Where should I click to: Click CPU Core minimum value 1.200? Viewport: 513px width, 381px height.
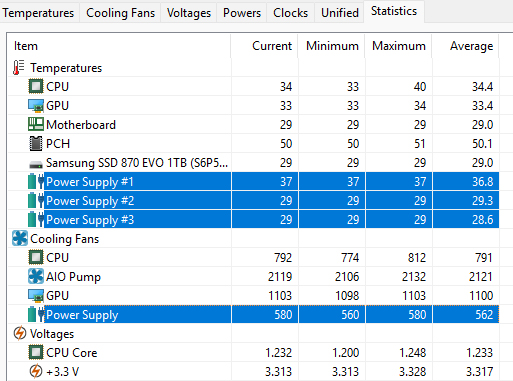coord(346,353)
